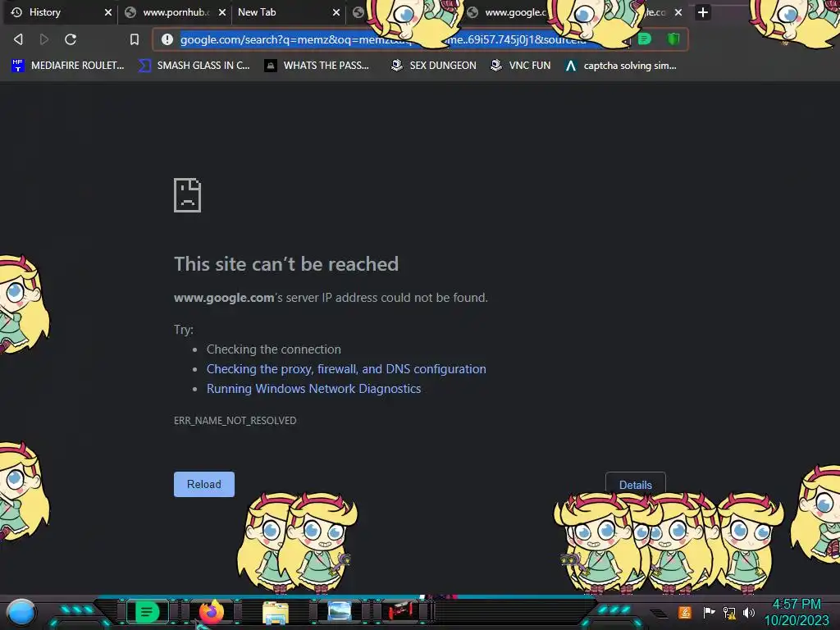The height and width of the screenshot is (630, 840).
Task: Close the last tab ending in 'le.cc'
Action: point(678,11)
